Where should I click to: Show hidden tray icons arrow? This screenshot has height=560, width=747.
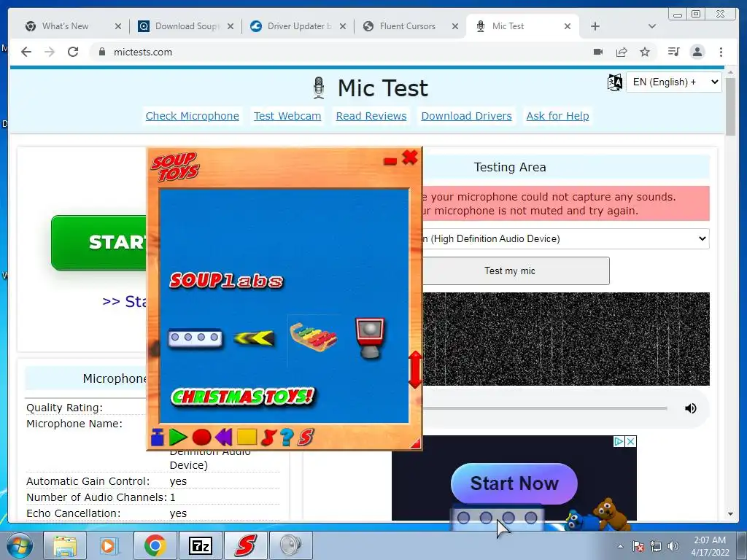click(x=620, y=546)
